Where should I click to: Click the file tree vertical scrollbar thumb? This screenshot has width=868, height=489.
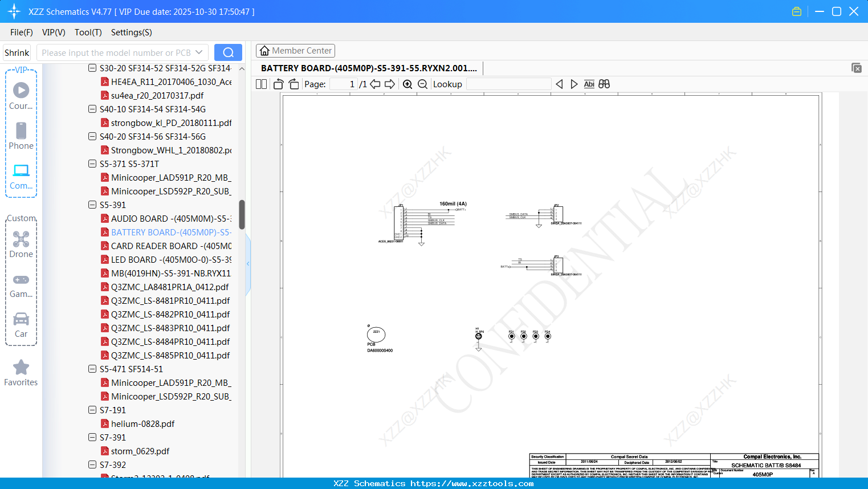click(242, 214)
